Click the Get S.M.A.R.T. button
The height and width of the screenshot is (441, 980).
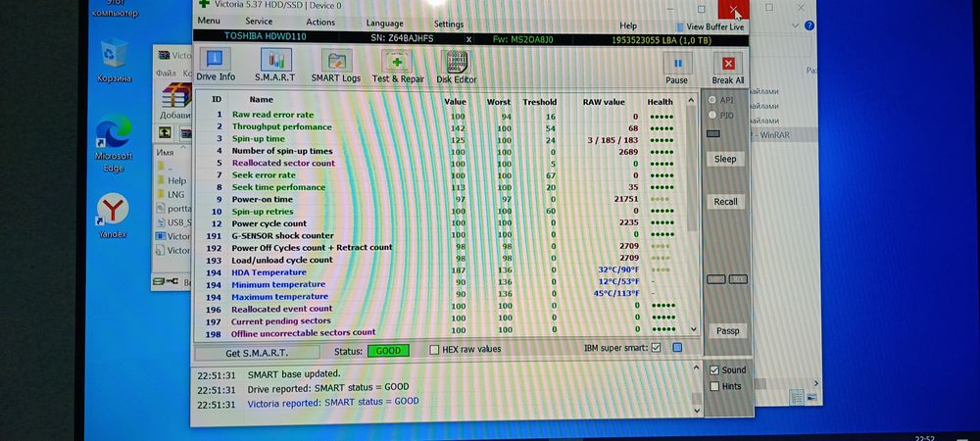click(257, 353)
